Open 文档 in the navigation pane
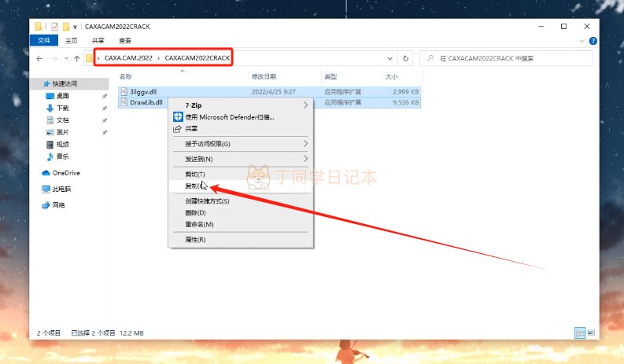The width and height of the screenshot is (624, 364). point(62,119)
